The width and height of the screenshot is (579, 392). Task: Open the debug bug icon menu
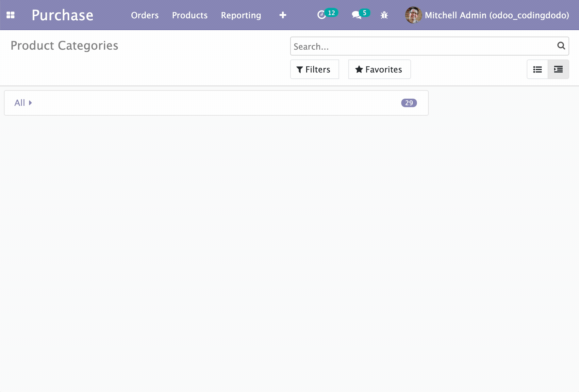coord(384,15)
